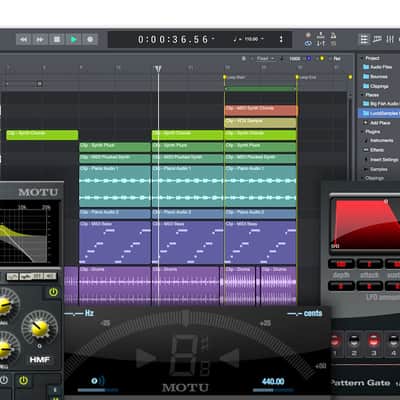This screenshot has width=400, height=400.
Task: Select the first purple Drums clip
Action: (115, 285)
